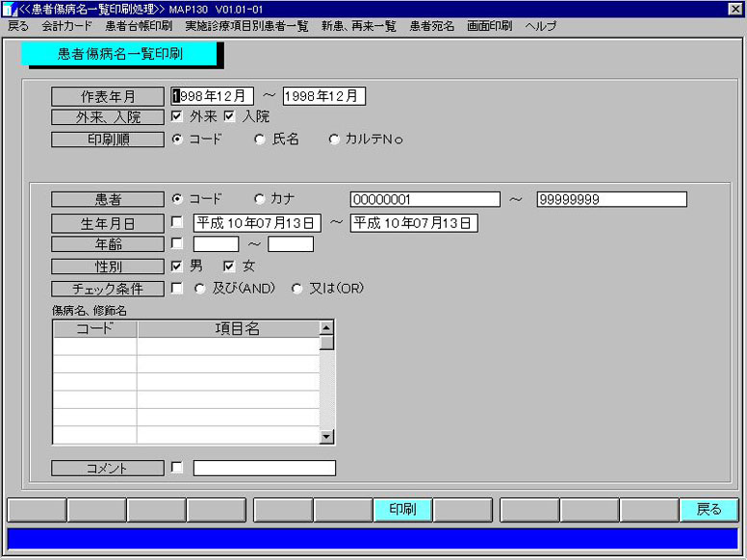Open the ヘルプ menu
The image size is (747, 560).
coord(540,26)
